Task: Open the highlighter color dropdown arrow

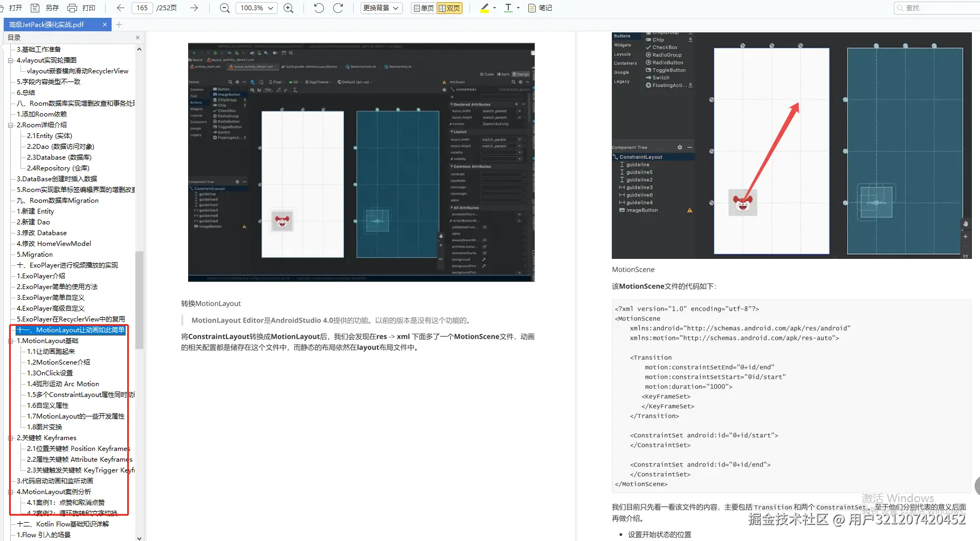Action: tap(494, 8)
